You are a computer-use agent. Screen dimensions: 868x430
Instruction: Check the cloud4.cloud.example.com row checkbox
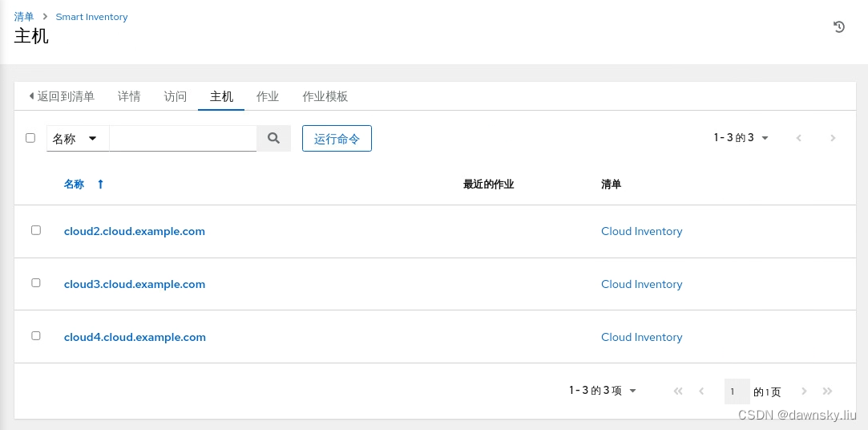click(x=36, y=336)
